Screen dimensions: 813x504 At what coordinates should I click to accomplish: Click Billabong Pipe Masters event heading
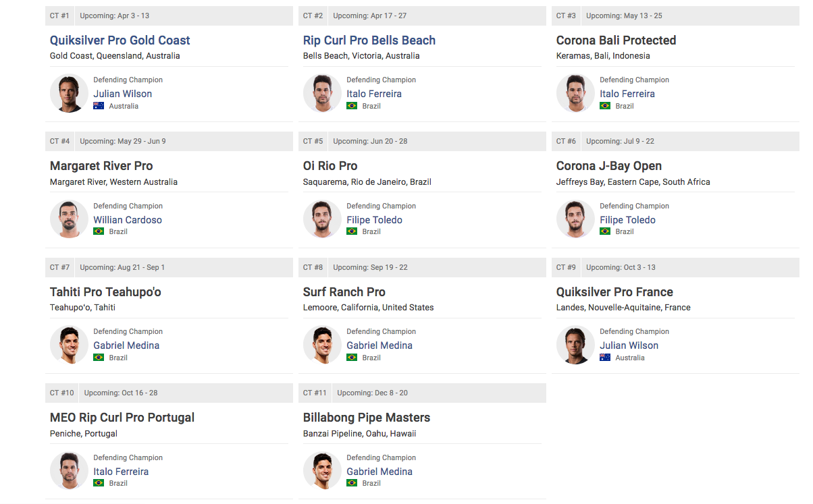367,418
